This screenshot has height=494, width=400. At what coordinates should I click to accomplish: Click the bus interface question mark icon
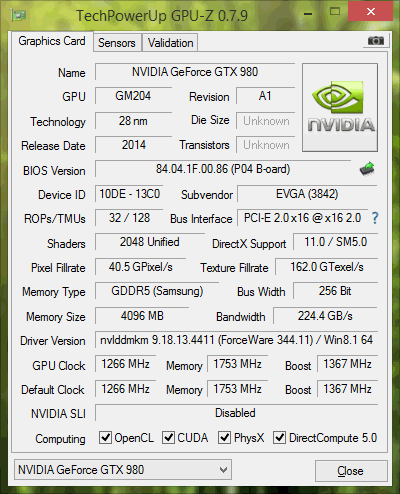375,218
